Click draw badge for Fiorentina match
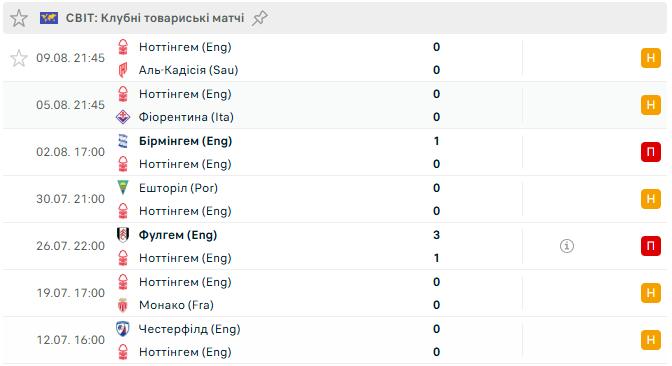The height and width of the screenshot is (366, 672). 651,105
